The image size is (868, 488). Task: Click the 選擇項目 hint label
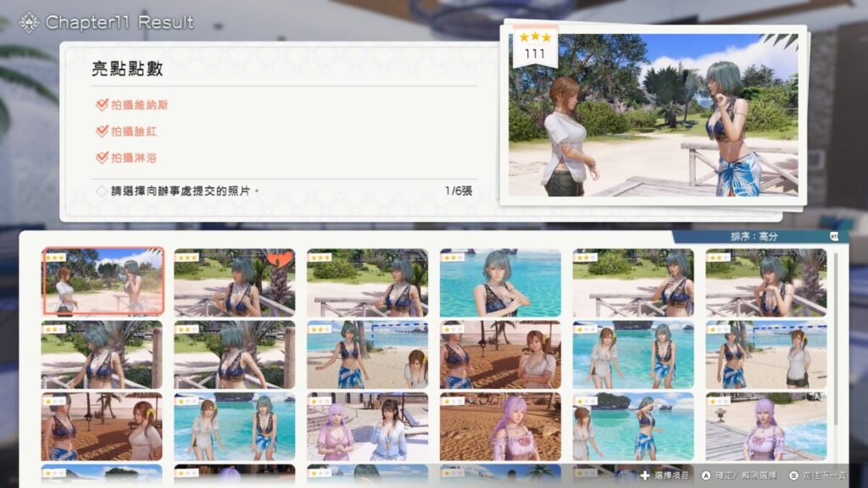[671, 475]
